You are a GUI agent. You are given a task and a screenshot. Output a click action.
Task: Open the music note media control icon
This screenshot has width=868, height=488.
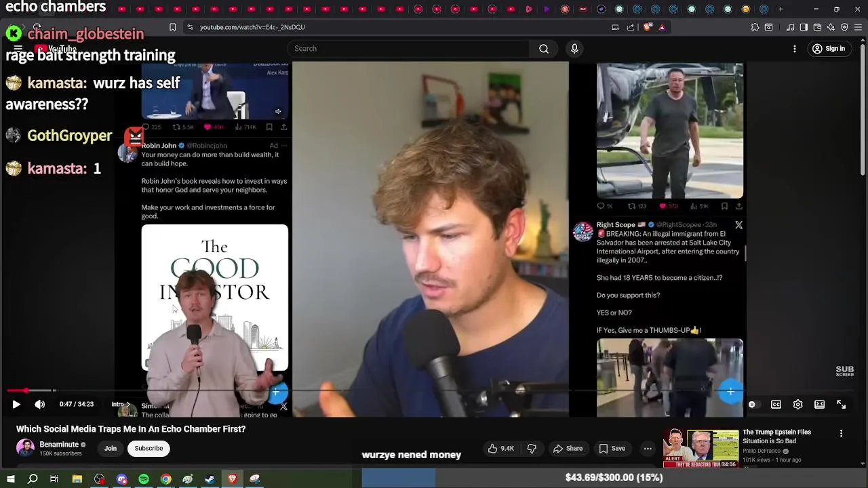click(791, 27)
